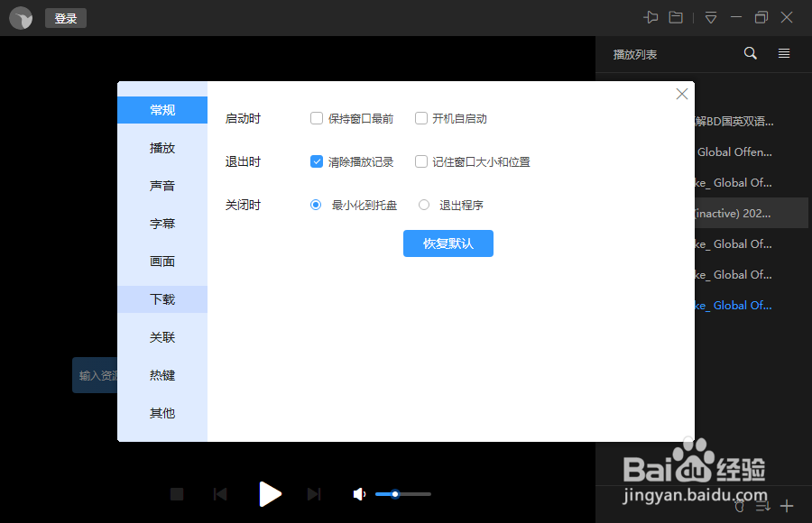Click the 登录 login button
The height and width of the screenshot is (523, 812).
(x=66, y=18)
